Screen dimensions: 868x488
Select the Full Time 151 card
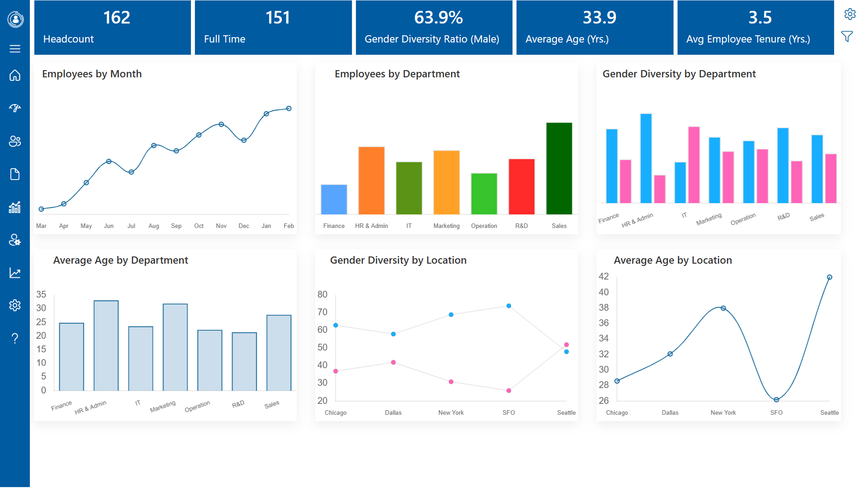(x=273, y=28)
